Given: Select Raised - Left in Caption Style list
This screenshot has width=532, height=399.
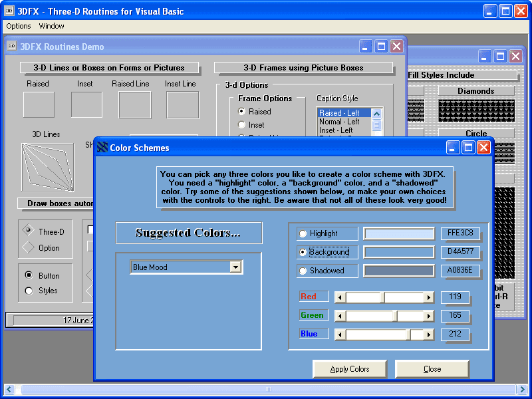Looking at the screenshot, I should click(344, 113).
